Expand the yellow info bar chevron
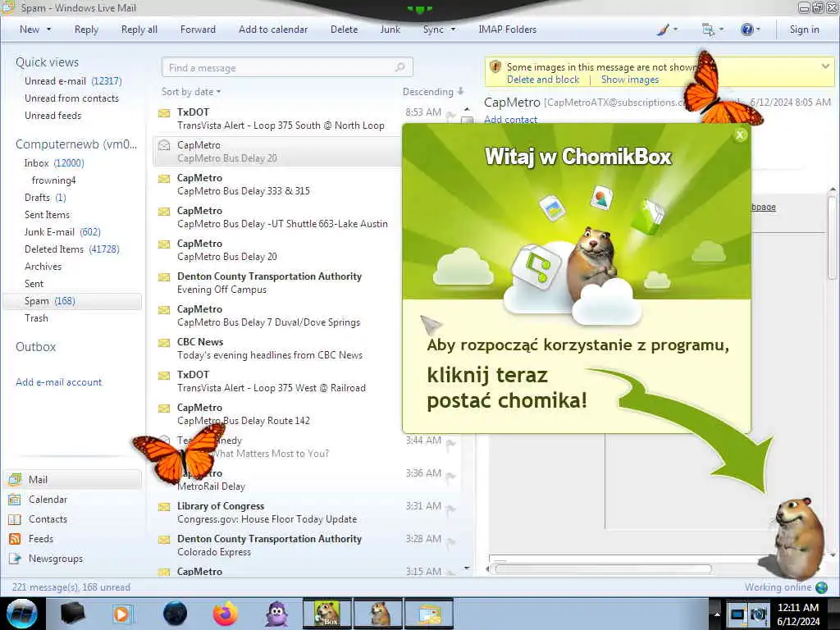Image resolution: width=840 pixels, height=630 pixels. click(x=825, y=66)
